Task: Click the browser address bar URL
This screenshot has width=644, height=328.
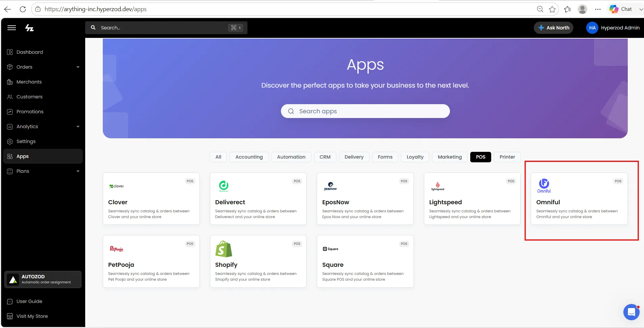Action: [96, 9]
